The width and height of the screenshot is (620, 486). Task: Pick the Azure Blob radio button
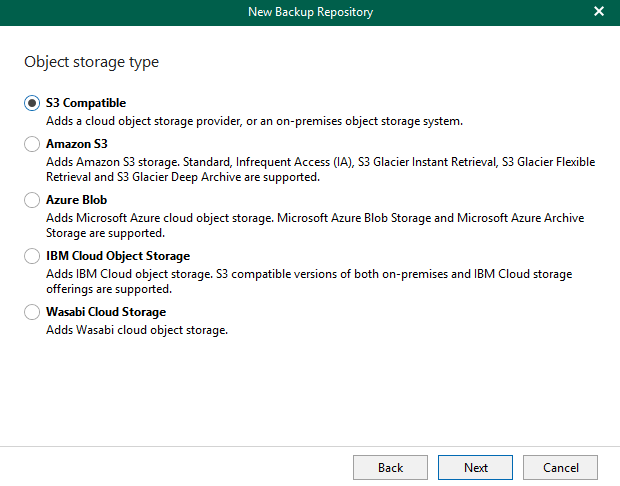32,200
